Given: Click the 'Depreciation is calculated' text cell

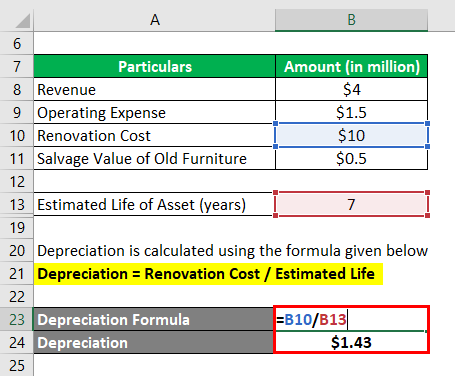Looking at the screenshot, I should pyautogui.click(x=232, y=251).
